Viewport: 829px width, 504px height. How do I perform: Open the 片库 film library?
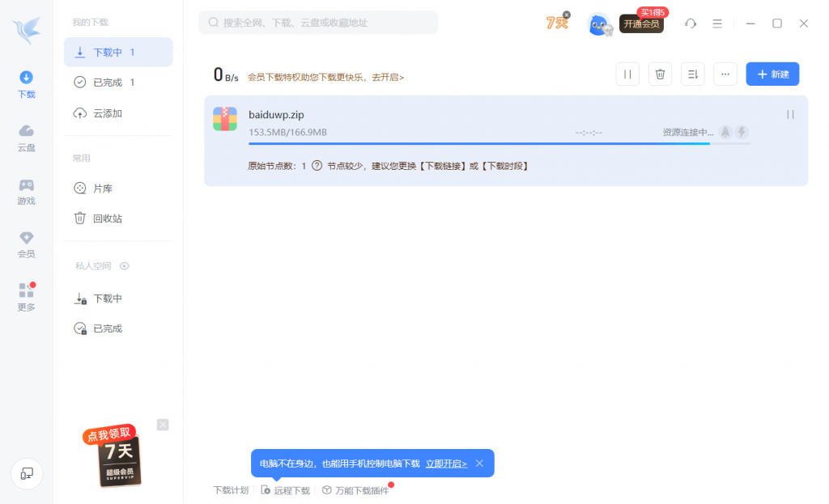point(118,188)
